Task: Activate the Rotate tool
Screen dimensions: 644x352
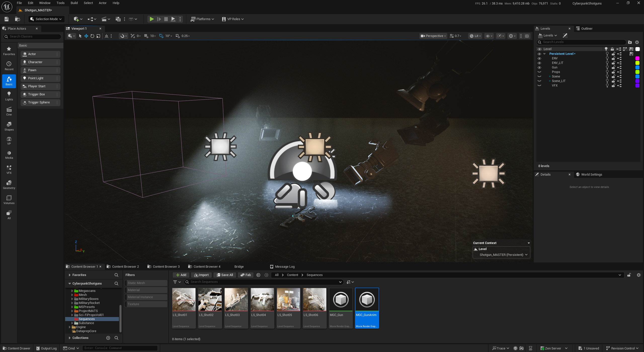Action: pos(92,36)
